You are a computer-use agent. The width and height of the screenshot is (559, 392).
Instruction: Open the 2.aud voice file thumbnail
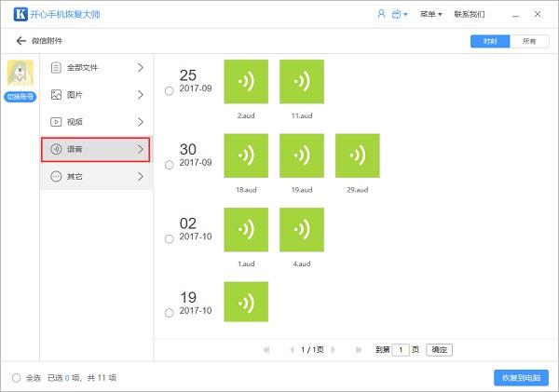(246, 82)
